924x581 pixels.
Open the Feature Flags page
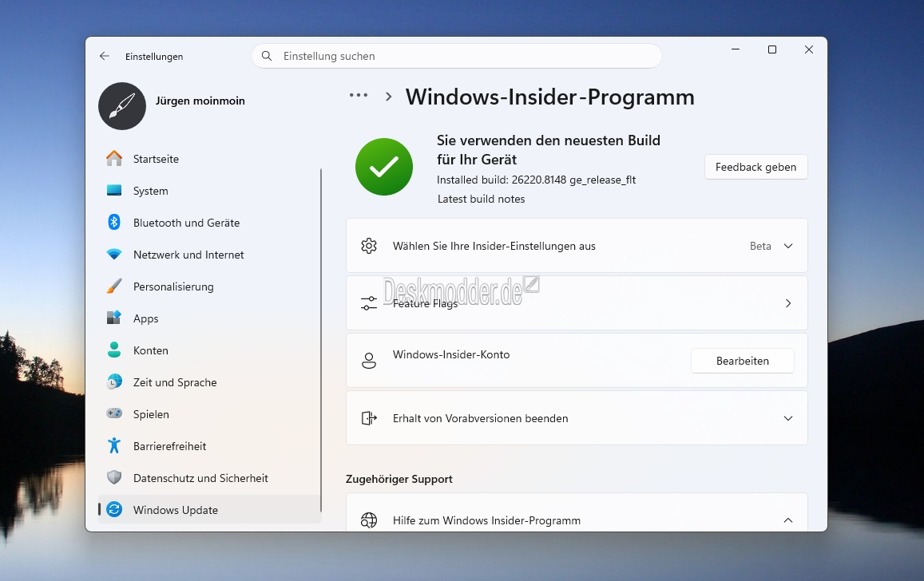tap(576, 303)
